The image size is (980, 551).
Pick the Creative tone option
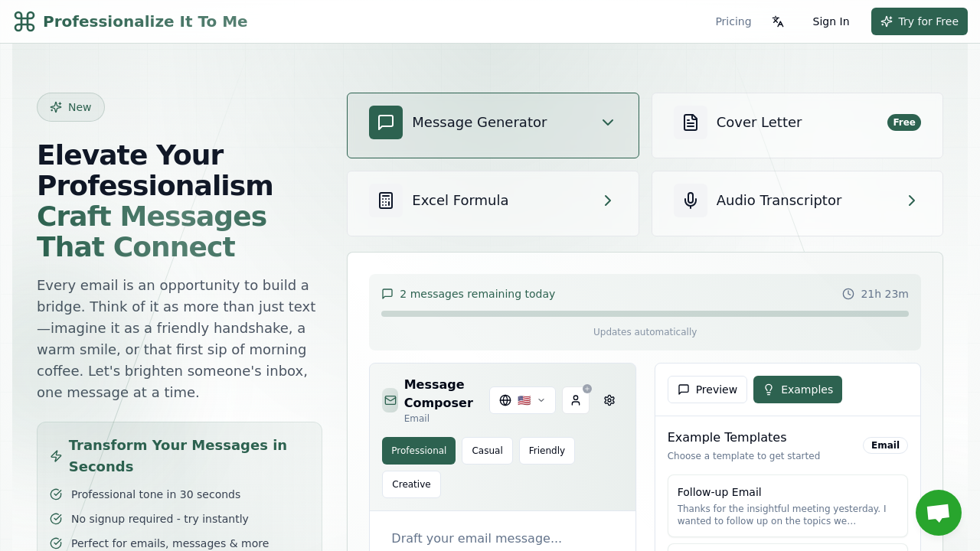pyautogui.click(x=411, y=484)
